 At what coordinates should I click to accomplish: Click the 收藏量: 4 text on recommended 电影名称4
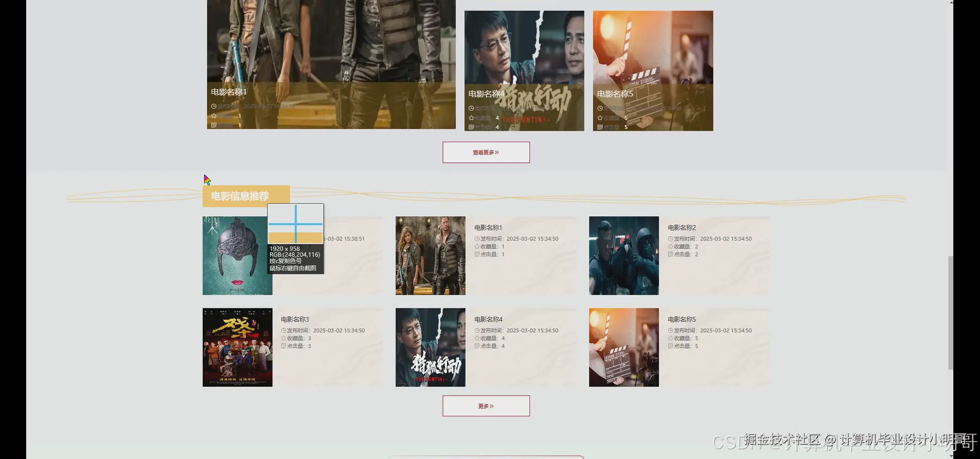click(x=493, y=338)
